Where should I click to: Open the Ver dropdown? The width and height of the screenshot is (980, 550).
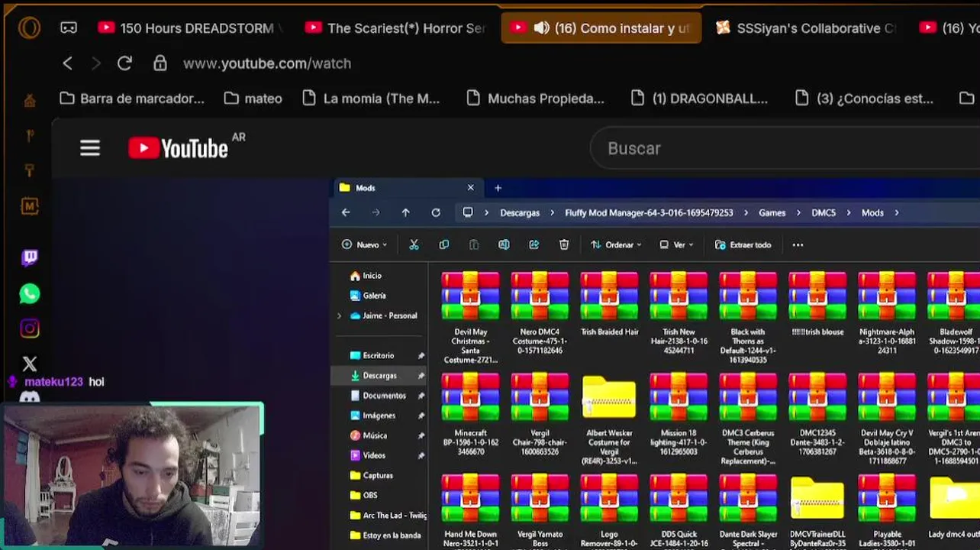click(x=676, y=244)
